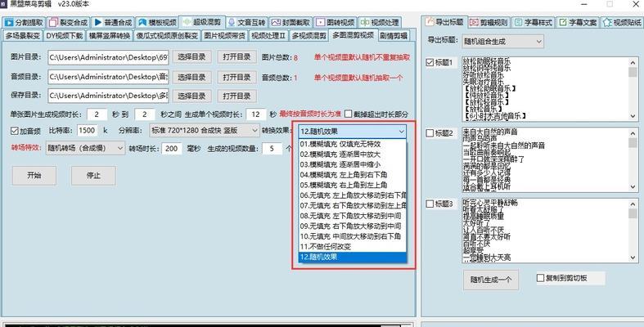The height and width of the screenshot is (327, 644).
Task: Click the 开始 button
Action: tap(34, 175)
